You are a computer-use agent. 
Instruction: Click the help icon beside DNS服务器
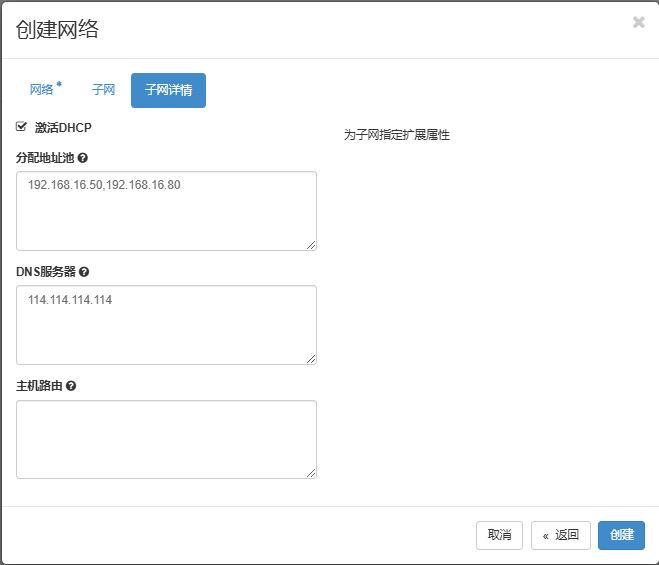tap(84, 272)
